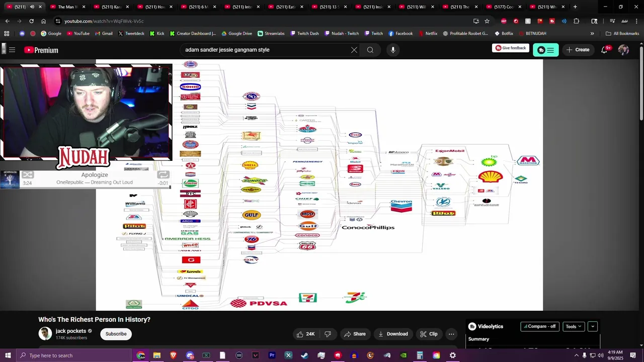Screen dimensions: 644x362
Task: Collapse the Videolytics panel chevron
Action: pos(593,326)
